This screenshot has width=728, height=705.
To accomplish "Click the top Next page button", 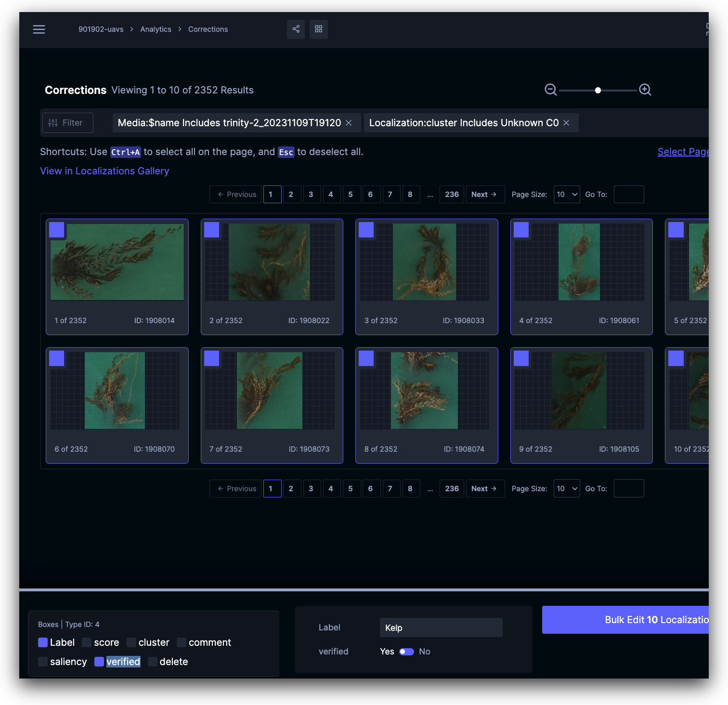I will (484, 195).
